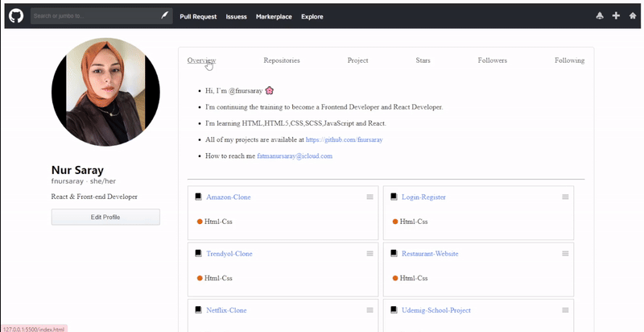Open the hamburger menu on Restaurant-Website card
Image resolution: width=644 pixels, height=332 pixels.
(x=566, y=254)
